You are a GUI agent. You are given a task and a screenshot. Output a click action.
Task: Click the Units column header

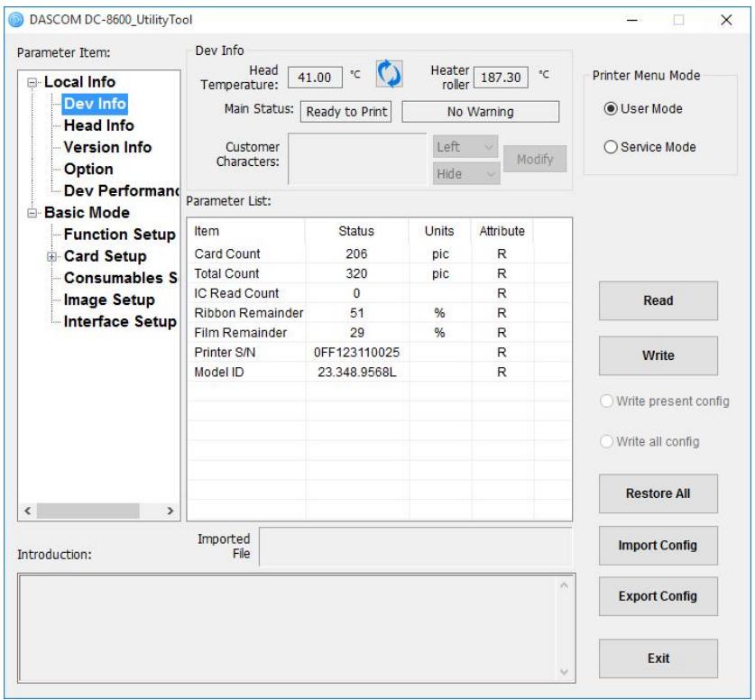coord(439,231)
